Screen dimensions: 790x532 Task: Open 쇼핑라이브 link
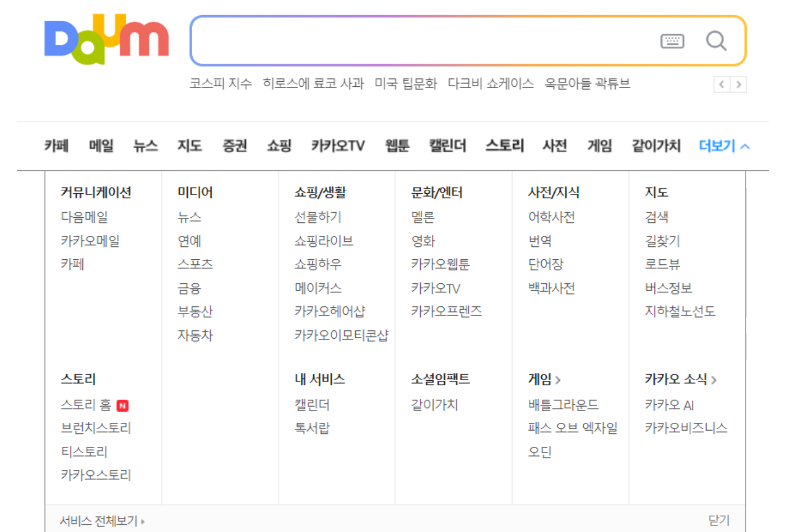click(x=324, y=241)
